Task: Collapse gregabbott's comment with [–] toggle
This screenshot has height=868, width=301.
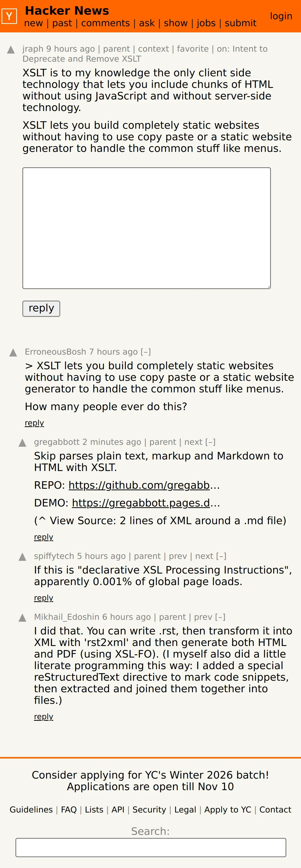Action: (210, 442)
